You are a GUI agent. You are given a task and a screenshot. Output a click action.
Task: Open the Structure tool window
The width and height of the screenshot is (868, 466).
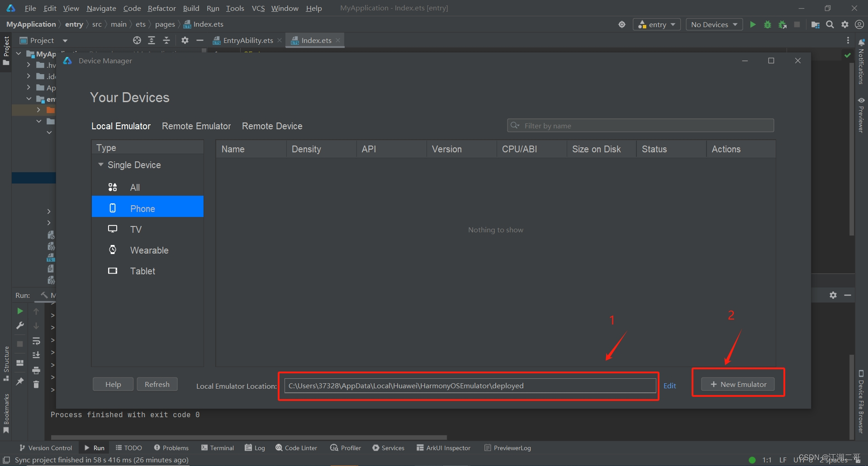click(x=6, y=364)
